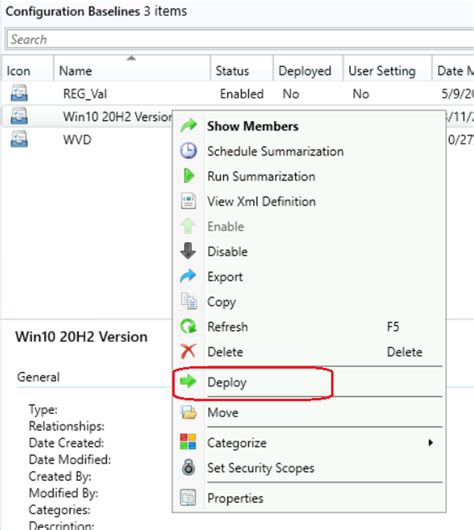This screenshot has width=474, height=530.
Task: Select the WVD baseline entry
Action: click(77, 140)
